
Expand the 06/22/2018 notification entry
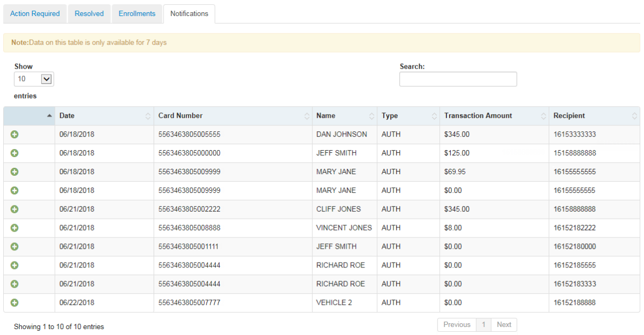(14, 303)
